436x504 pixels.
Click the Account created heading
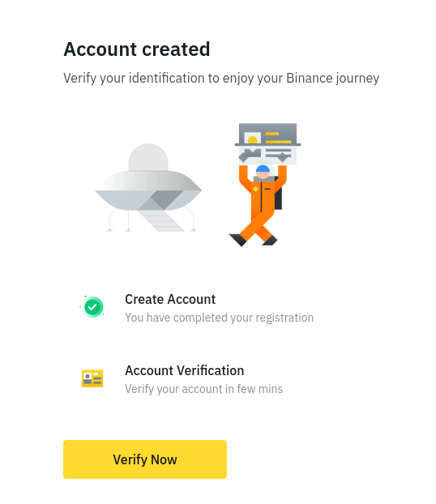coord(137,49)
